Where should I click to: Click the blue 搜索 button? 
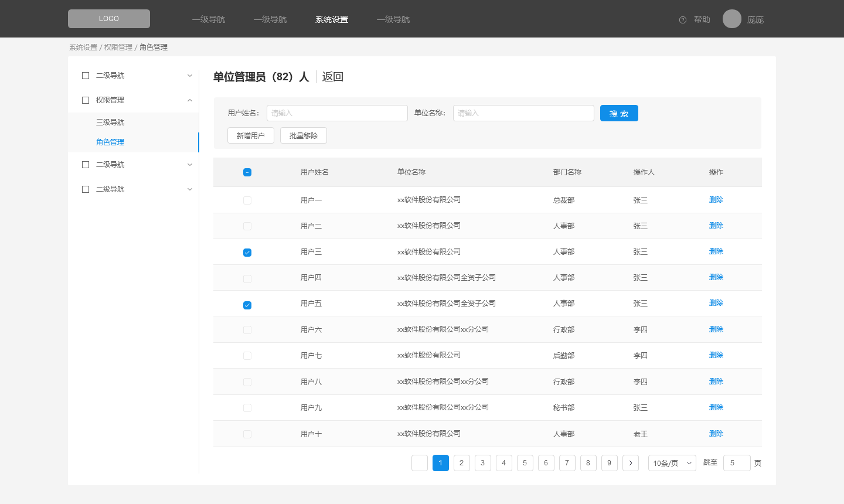click(x=619, y=113)
